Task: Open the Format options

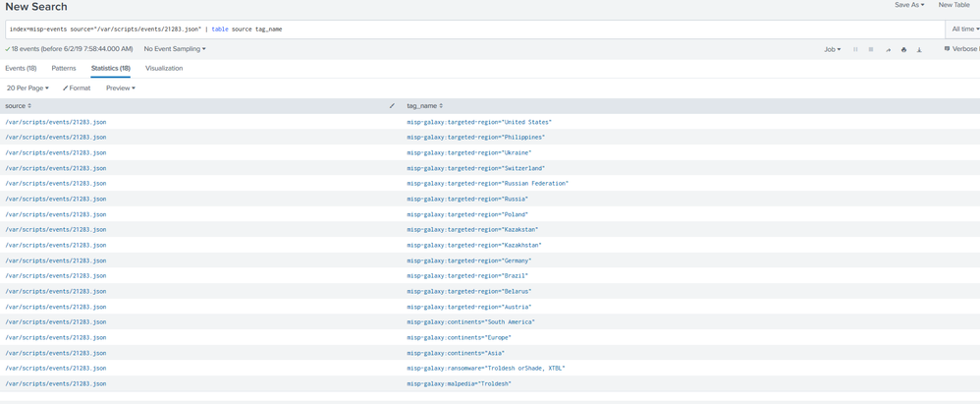Action: 77,88
